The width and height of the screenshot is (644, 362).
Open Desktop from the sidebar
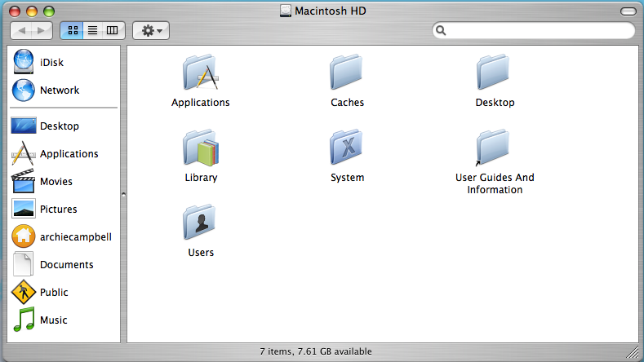[x=45, y=126]
